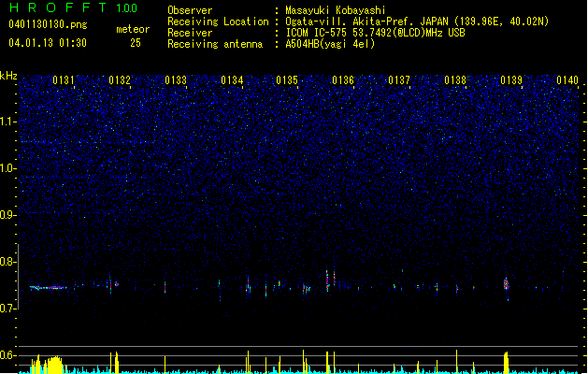Click the tall vertical echo streak before 0136
The image size is (588, 374).
[x=327, y=280]
